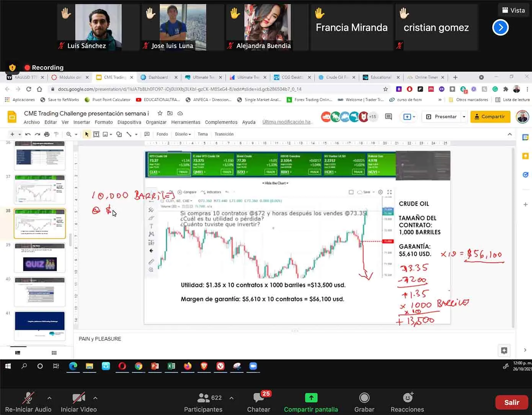
Task: Click the cloud document status icon
Action: [x=180, y=113]
